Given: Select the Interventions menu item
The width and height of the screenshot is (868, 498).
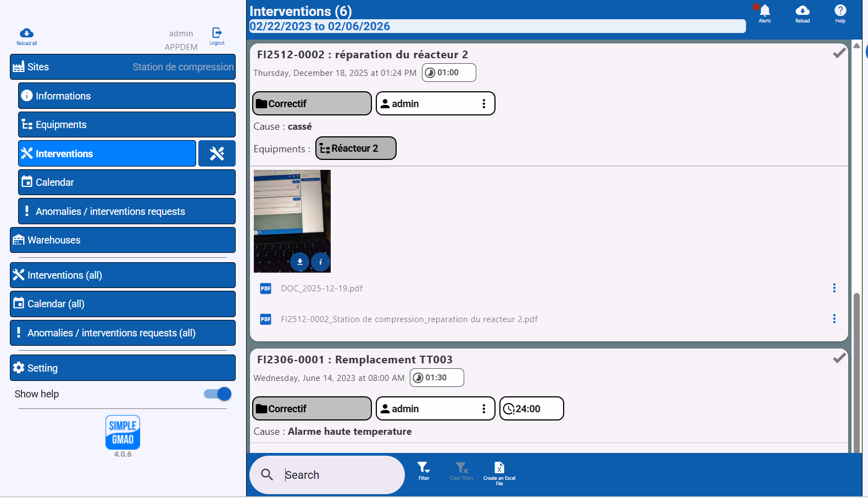Looking at the screenshot, I should 107,153.
